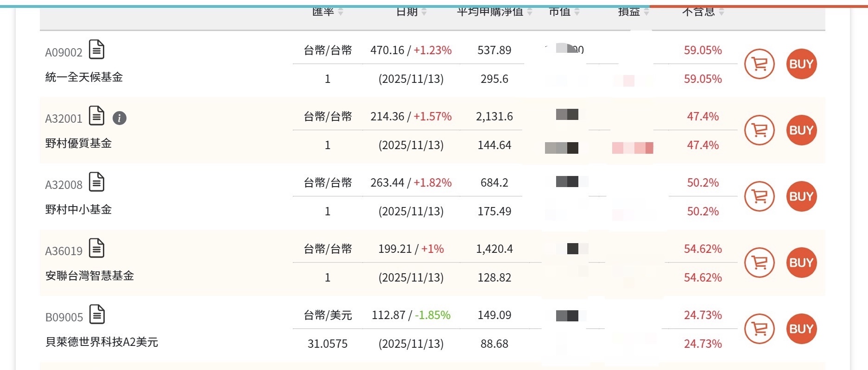
Task: Toggle sorting on the 市值 column
Action: click(x=577, y=13)
